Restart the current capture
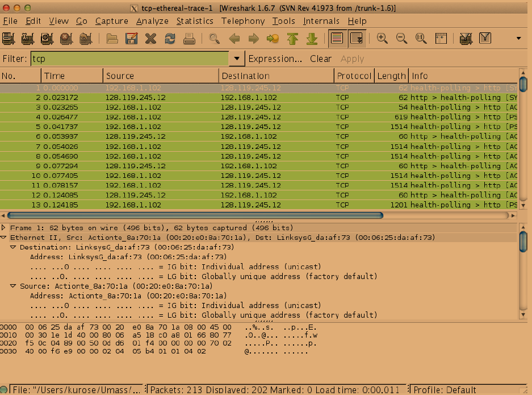The image size is (532, 395). (86, 39)
